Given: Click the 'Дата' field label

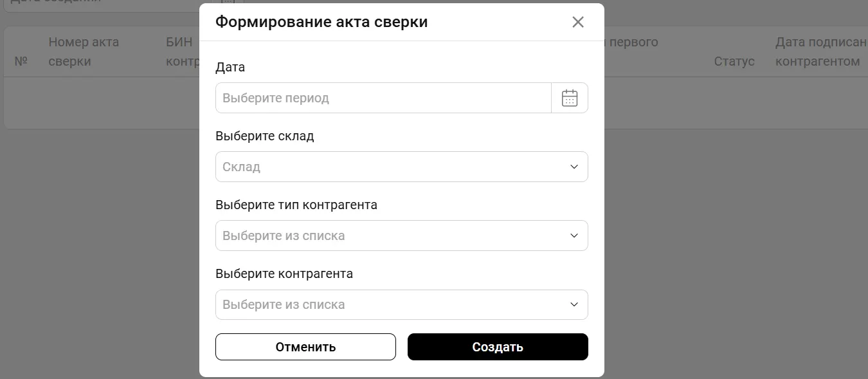Looking at the screenshot, I should pos(230,67).
